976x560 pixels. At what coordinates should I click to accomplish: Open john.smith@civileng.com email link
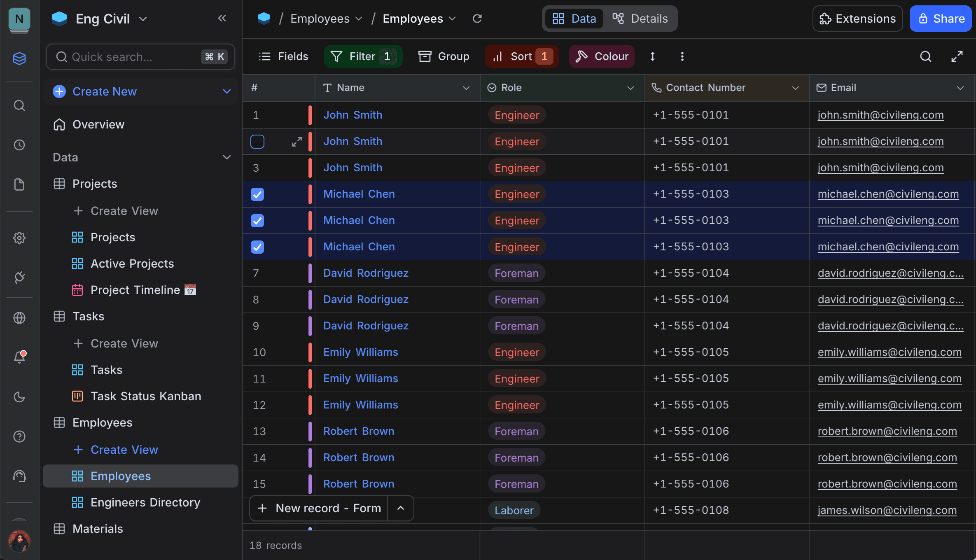880,115
